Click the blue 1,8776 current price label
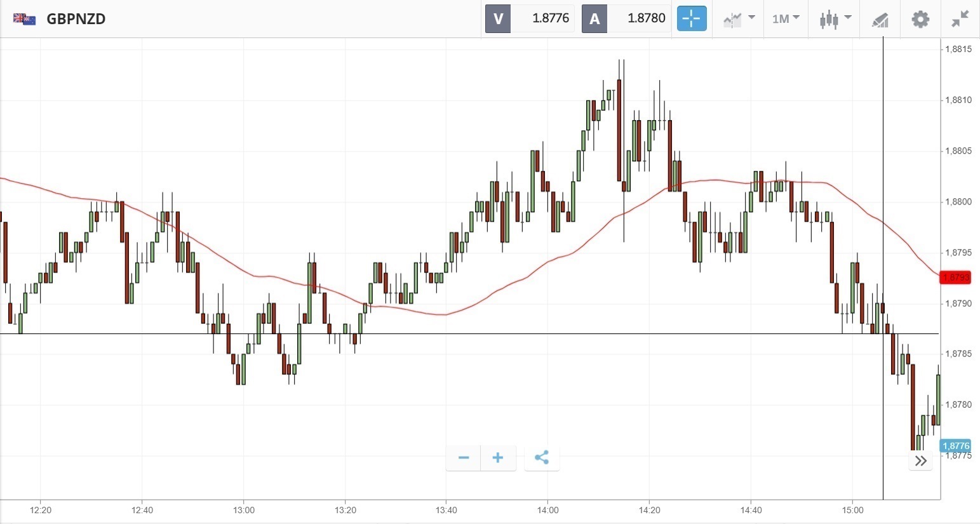The height and width of the screenshot is (524, 980). [955, 446]
